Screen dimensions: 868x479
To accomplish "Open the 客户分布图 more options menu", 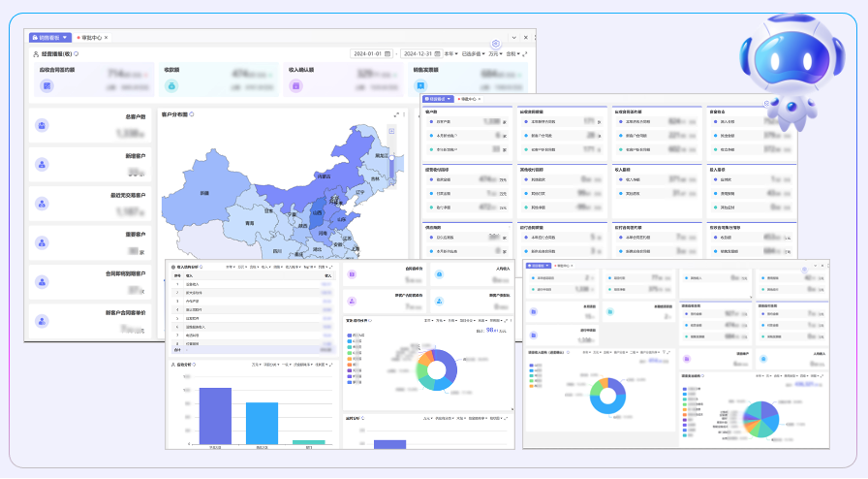I will coord(404,115).
